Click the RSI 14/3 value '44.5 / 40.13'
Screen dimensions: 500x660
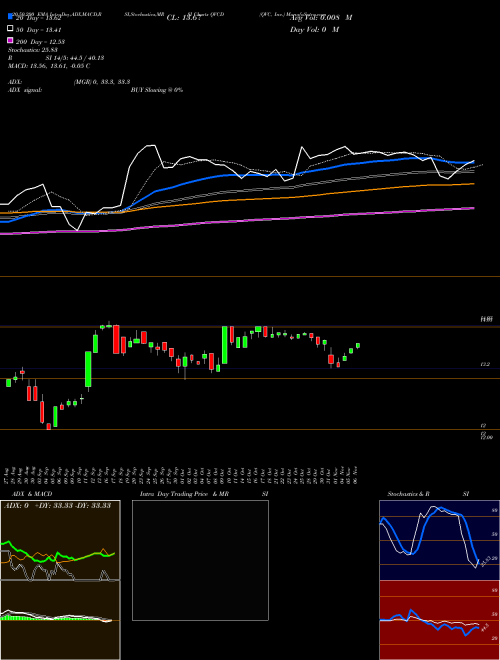pyautogui.click(x=86, y=58)
